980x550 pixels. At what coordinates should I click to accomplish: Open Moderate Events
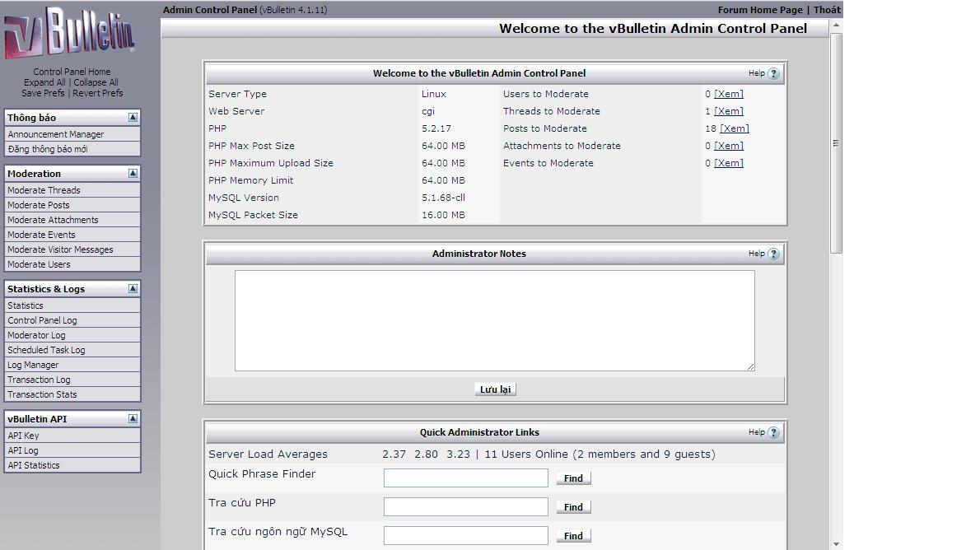click(72, 235)
